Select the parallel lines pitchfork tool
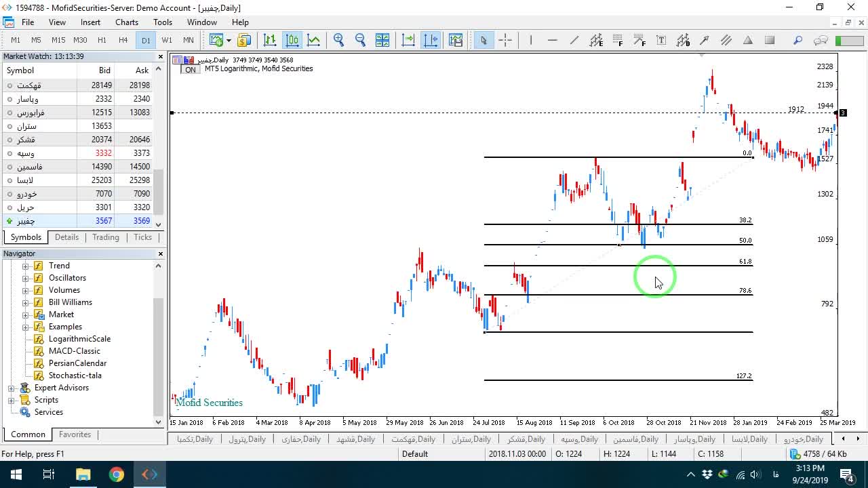Screen dimensions: 868x488 point(726,40)
